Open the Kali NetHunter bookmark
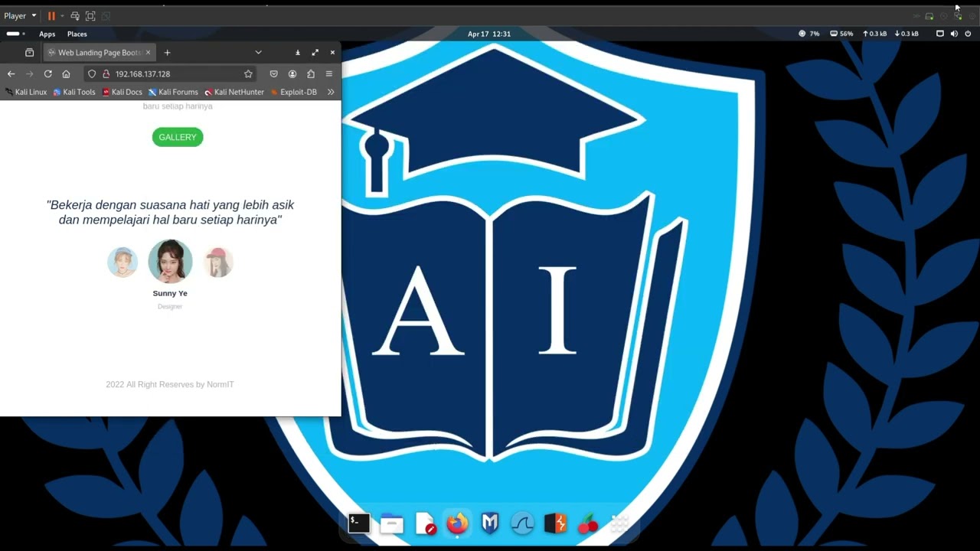980x551 pixels. pyautogui.click(x=234, y=92)
